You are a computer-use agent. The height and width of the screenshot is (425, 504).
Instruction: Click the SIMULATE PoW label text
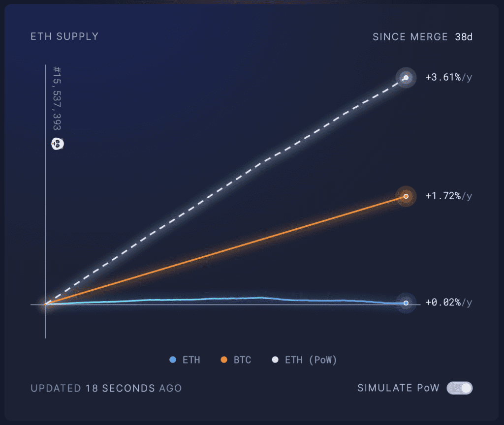pyautogui.click(x=398, y=388)
